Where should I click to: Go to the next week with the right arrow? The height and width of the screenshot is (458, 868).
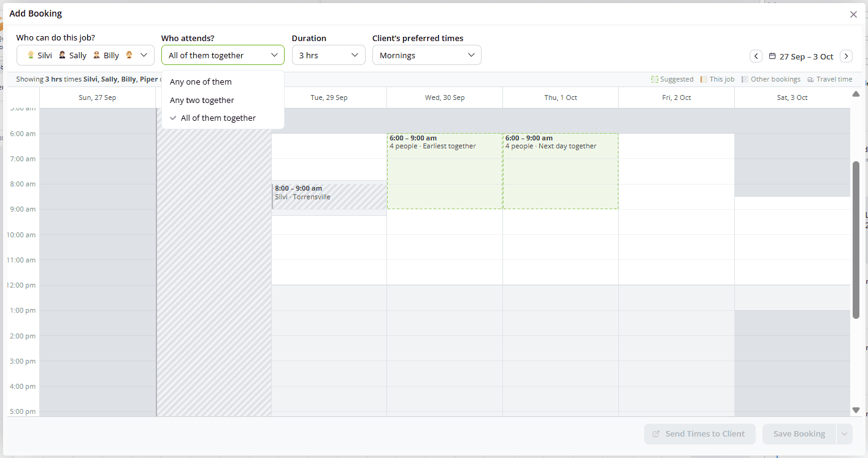click(x=846, y=56)
